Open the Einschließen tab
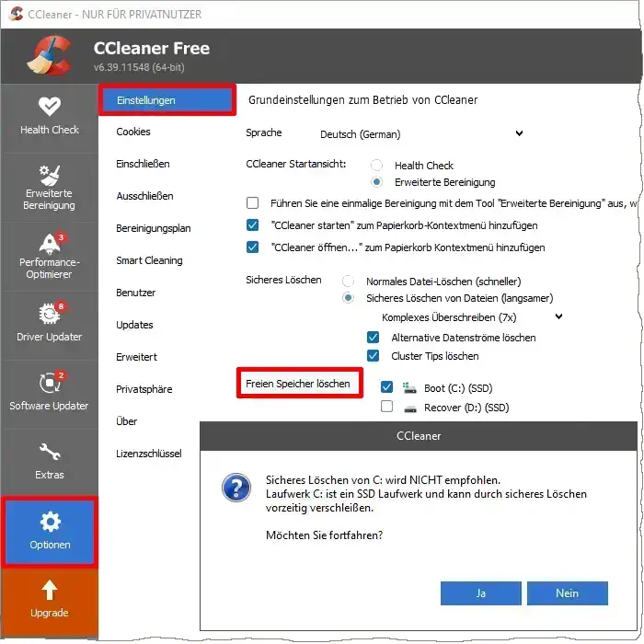644x644 pixels. click(x=143, y=164)
